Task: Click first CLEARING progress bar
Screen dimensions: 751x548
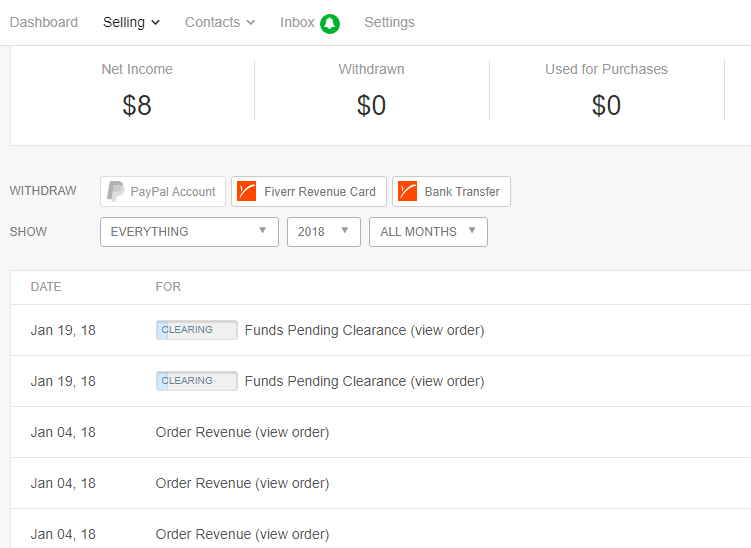Action: 197,330
